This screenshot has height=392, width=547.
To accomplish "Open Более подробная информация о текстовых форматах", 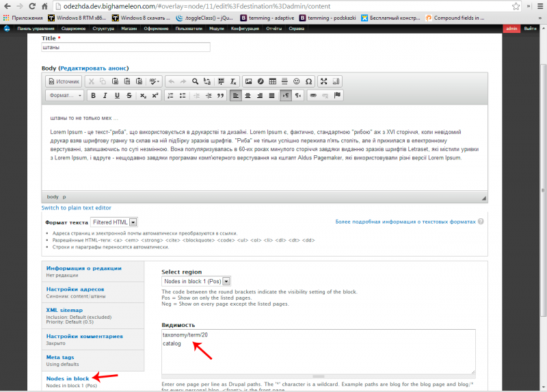I will point(405,222).
